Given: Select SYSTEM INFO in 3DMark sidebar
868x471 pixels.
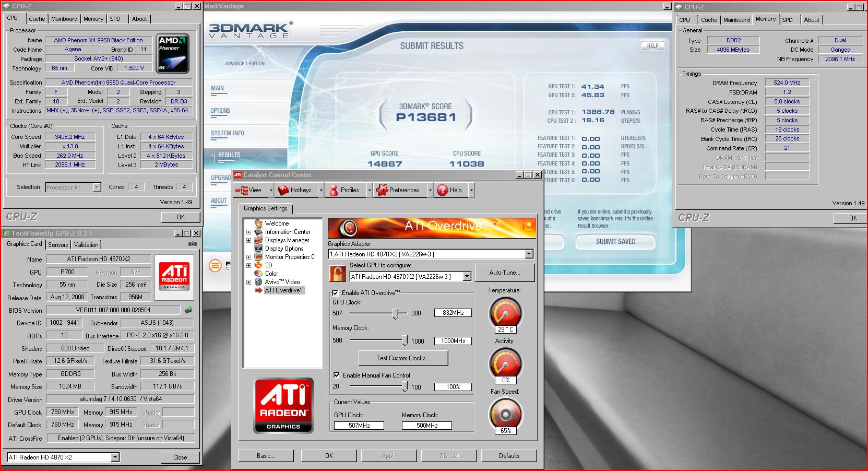Looking at the screenshot, I should (228, 133).
